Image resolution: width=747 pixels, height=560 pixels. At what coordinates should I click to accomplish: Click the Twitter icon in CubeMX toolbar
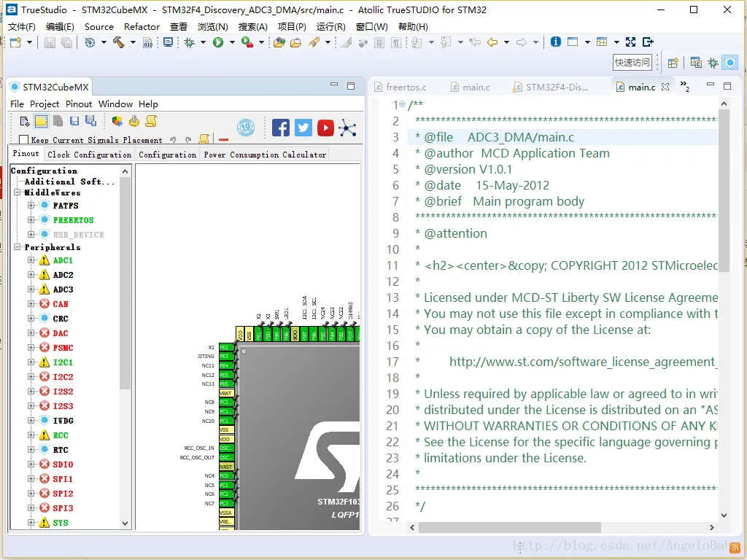point(303,128)
